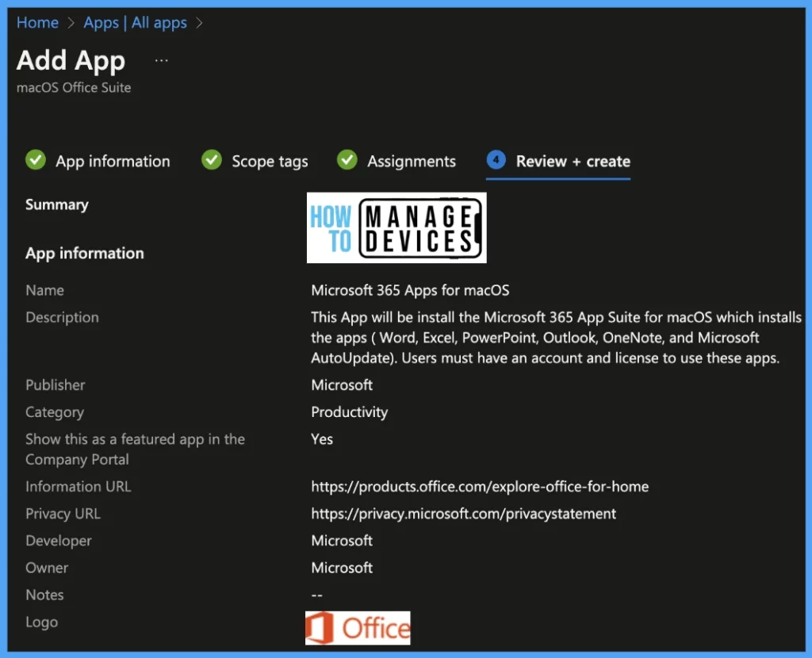Click green checkmark next to App information

36,159
